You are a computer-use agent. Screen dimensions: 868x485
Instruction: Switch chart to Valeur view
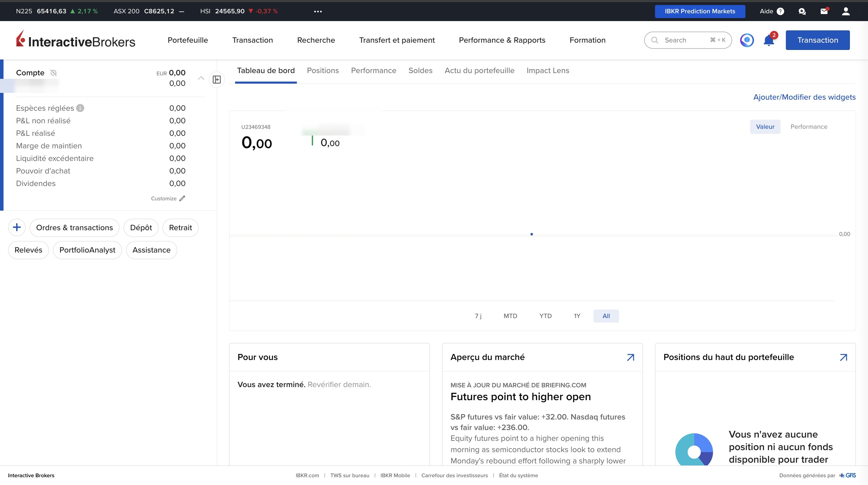pos(765,127)
